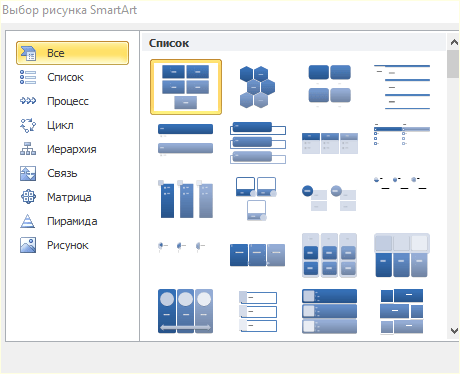Click the arrows icon beside Процесс
The height and width of the screenshot is (374, 460).
pyautogui.click(x=28, y=101)
